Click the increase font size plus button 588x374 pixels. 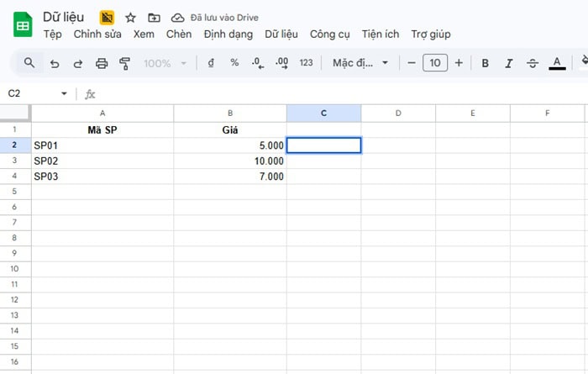click(x=459, y=63)
